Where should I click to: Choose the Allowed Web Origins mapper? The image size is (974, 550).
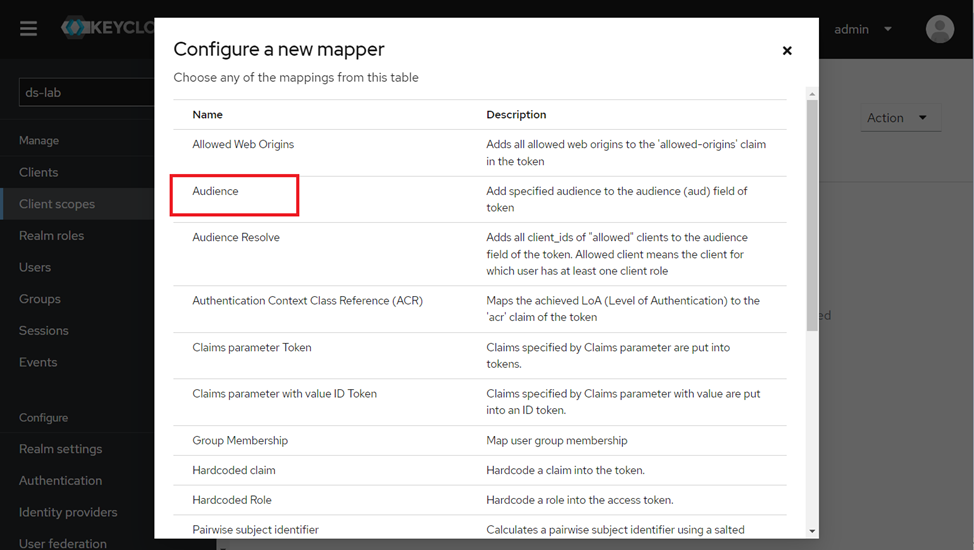click(x=243, y=144)
